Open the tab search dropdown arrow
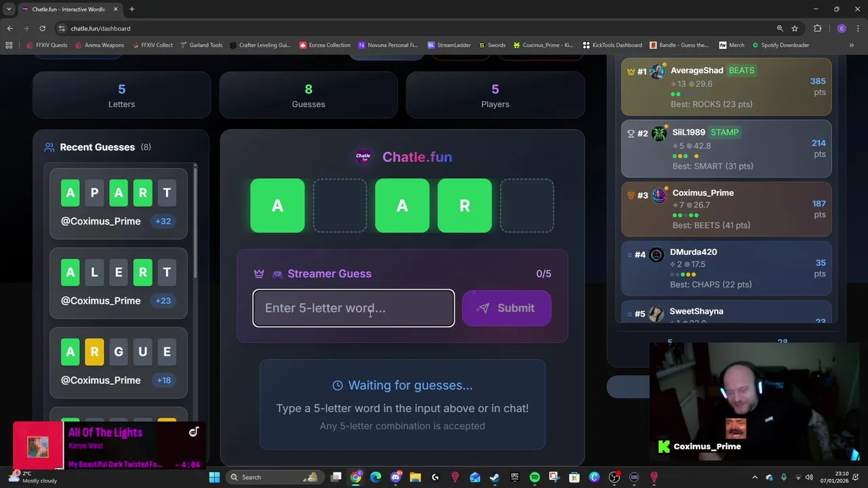Screen dimensions: 868x488 9,9
